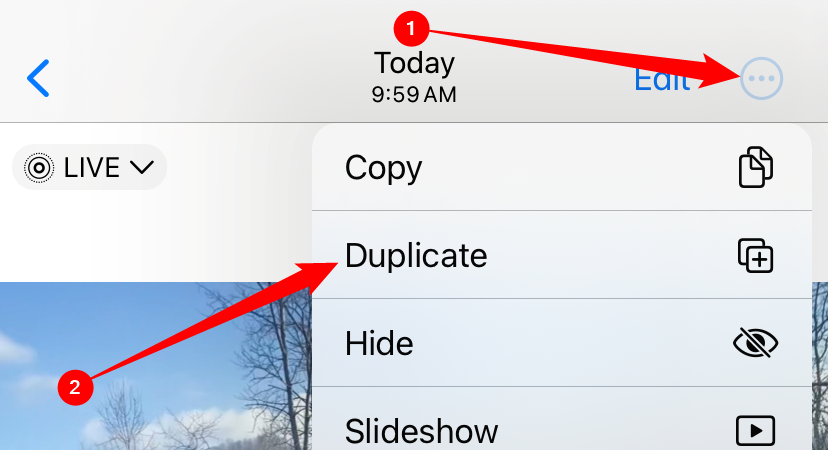Start Slideshow from the menu
Screen dimensions: 828x450
(x=562, y=419)
